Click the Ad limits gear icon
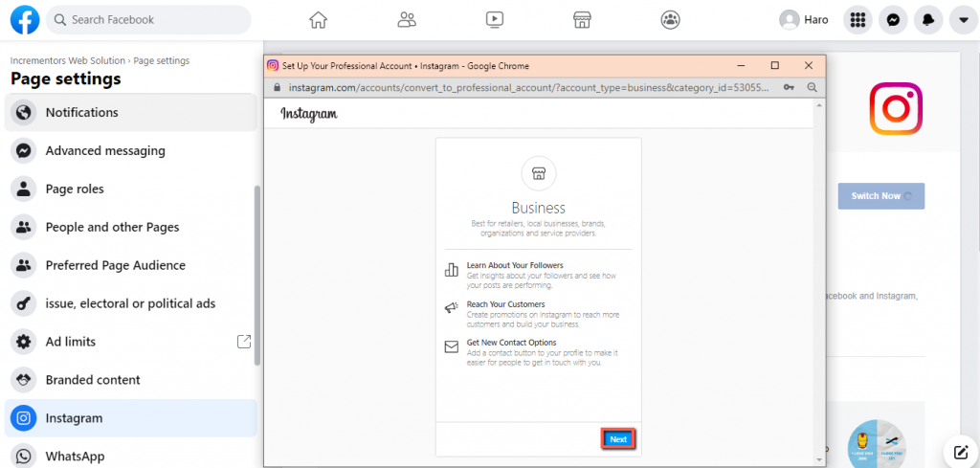980x468 pixels. 24,341
